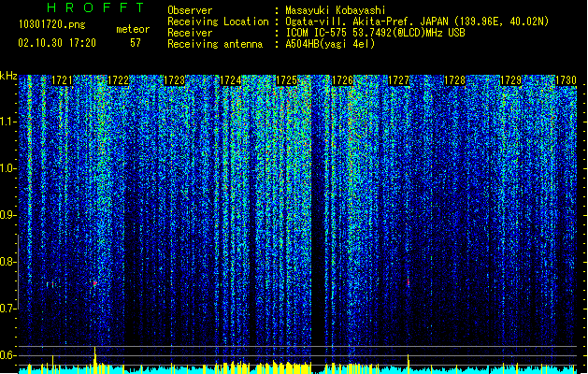Click the 1729 time marker
The height and width of the screenshot is (374, 588).
[x=510, y=80]
